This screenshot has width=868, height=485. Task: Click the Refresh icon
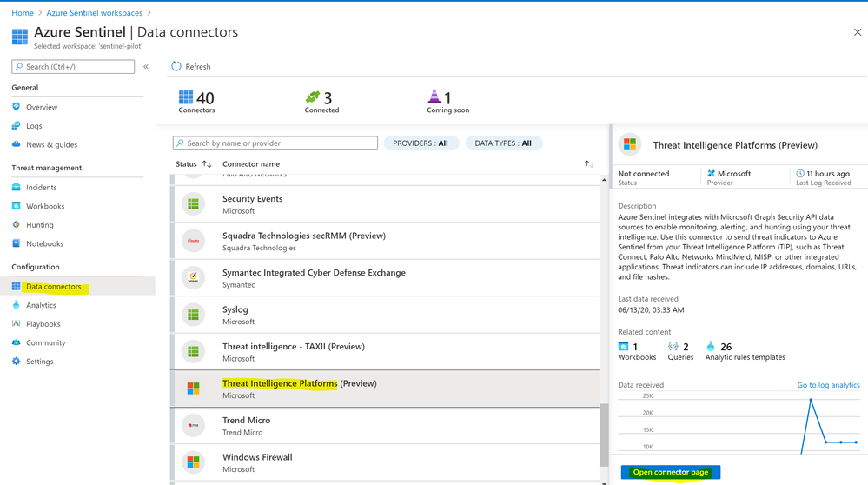[x=176, y=66]
